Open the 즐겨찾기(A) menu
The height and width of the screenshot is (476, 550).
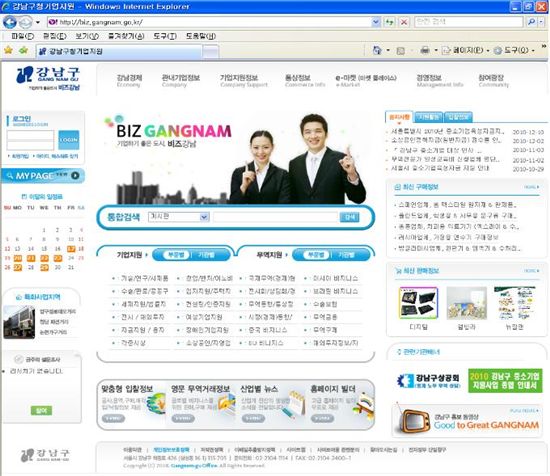point(126,36)
